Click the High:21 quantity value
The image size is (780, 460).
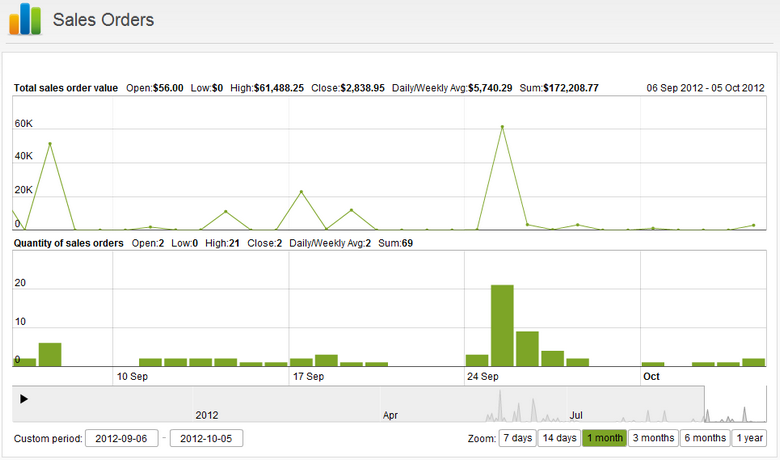click(222, 243)
